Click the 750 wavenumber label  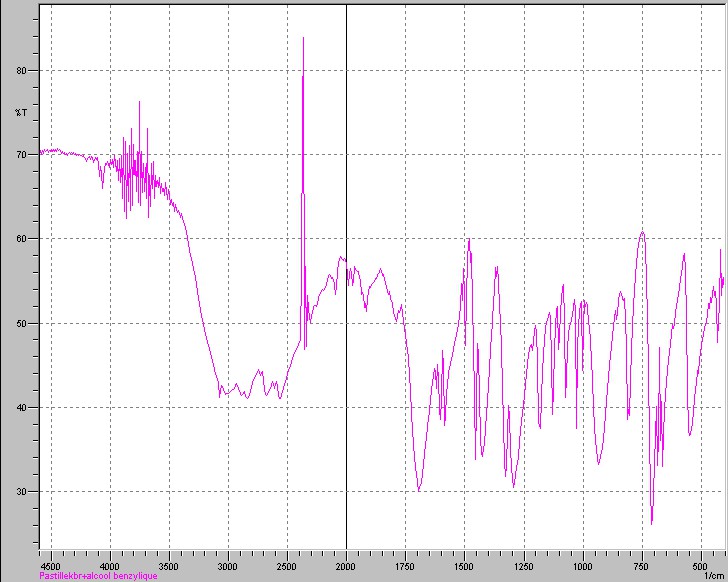click(641, 566)
